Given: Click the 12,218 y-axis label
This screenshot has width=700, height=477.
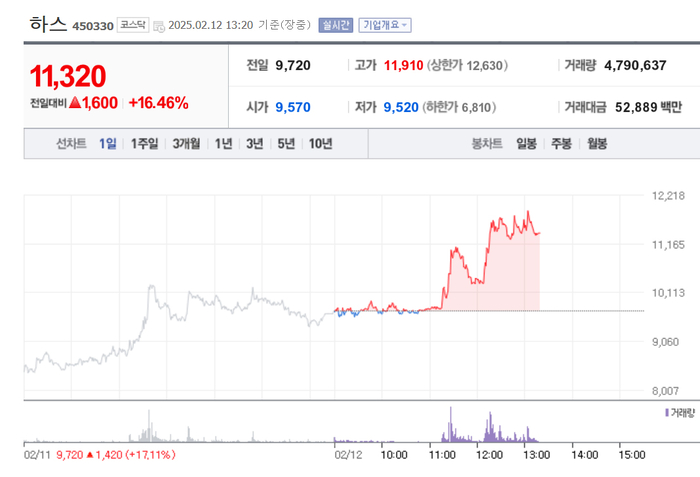Looking at the screenshot, I should [x=668, y=196].
